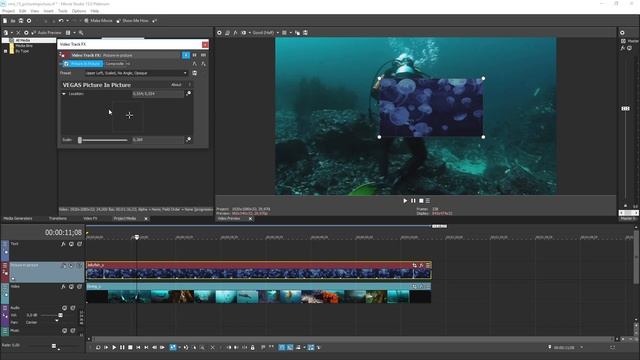Switch to the Video FX tab

pyautogui.click(x=90, y=219)
